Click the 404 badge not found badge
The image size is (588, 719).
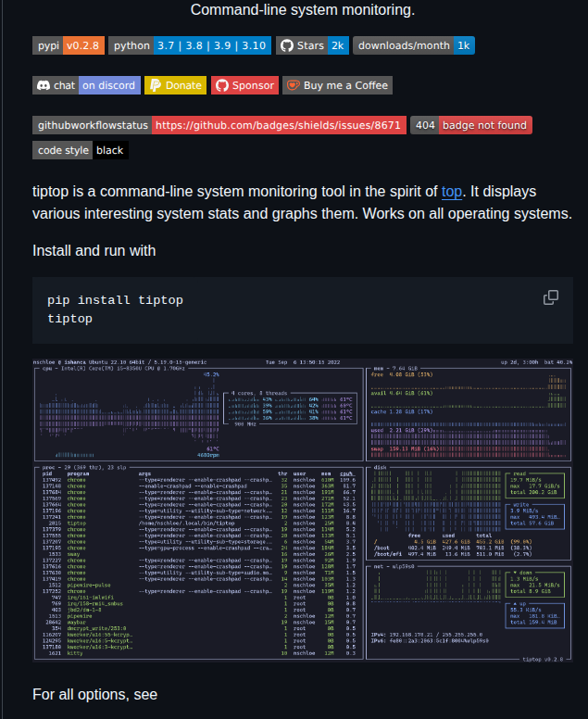[471, 125]
